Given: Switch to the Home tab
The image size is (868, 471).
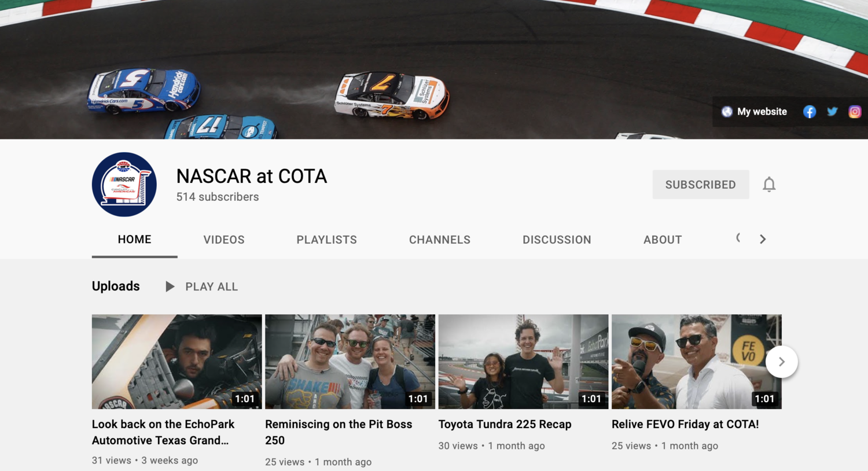Looking at the screenshot, I should [x=134, y=240].
